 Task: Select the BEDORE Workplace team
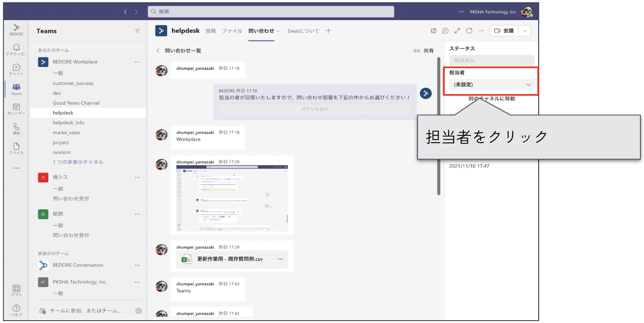tap(75, 62)
